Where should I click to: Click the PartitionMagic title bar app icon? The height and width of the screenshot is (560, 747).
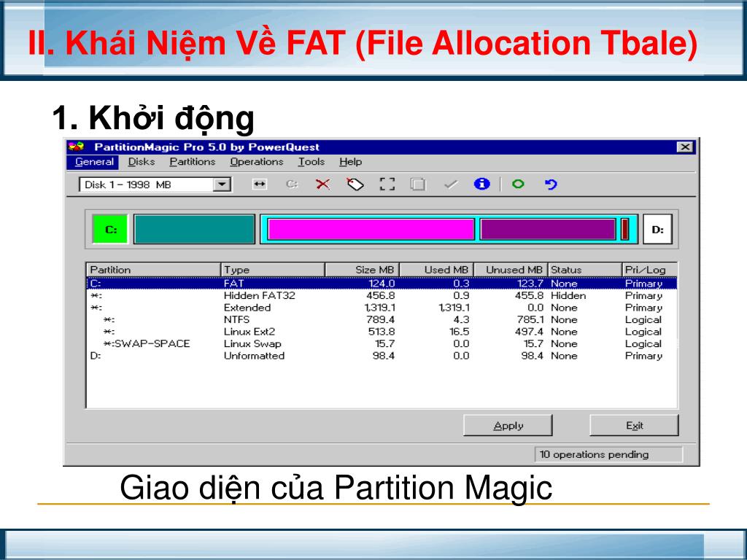pyautogui.click(x=76, y=147)
